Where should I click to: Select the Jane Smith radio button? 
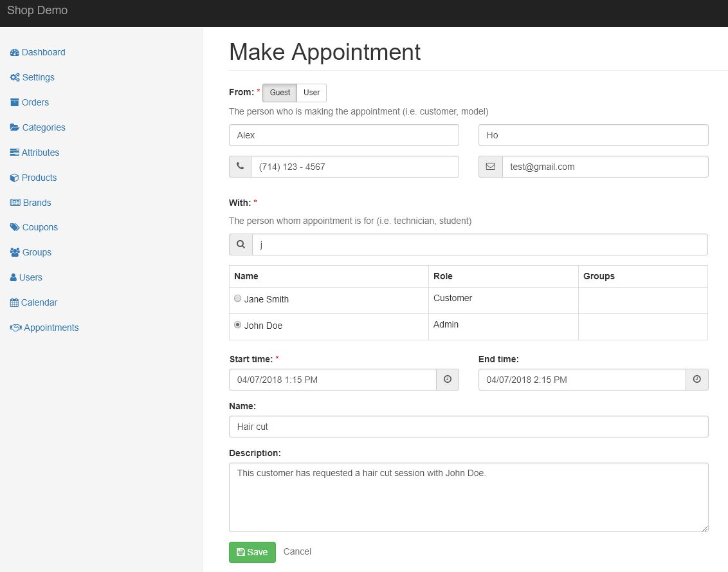tap(238, 299)
